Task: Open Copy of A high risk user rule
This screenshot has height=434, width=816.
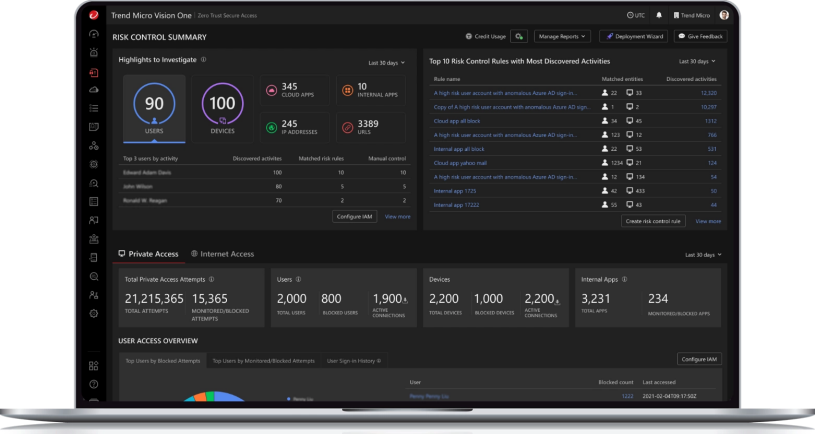Action: pos(512,107)
